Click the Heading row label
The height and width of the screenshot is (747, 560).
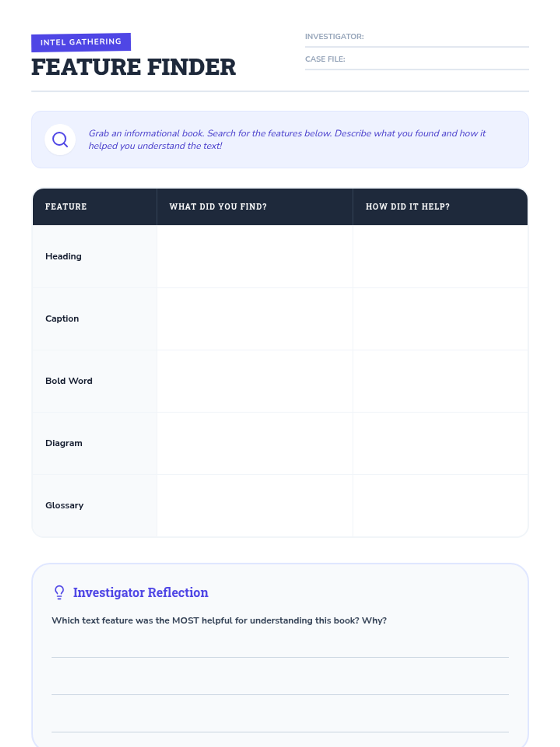coord(63,256)
